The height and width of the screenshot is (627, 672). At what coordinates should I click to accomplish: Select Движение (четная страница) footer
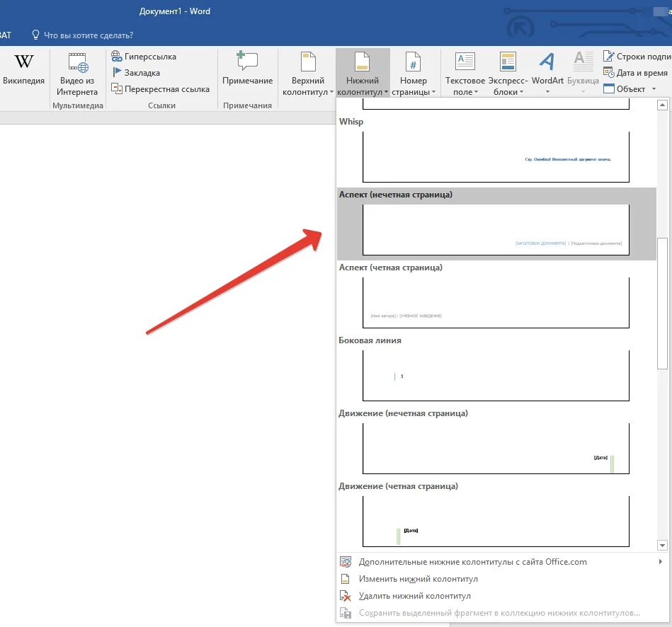tap(496, 522)
